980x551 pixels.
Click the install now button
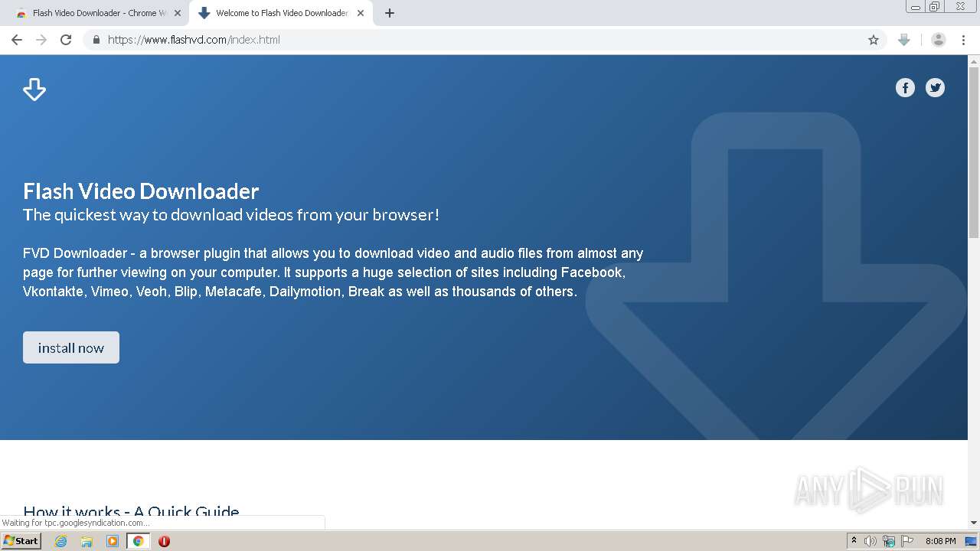pos(71,347)
